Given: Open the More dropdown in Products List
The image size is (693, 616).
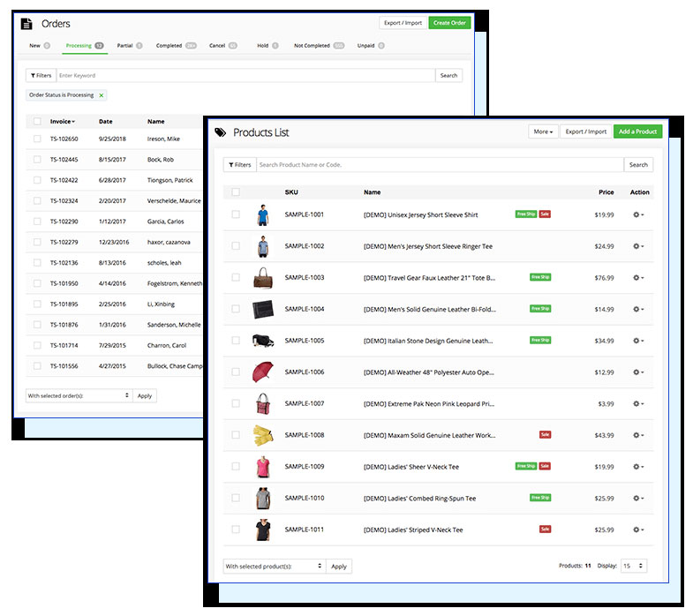Looking at the screenshot, I should click(543, 131).
